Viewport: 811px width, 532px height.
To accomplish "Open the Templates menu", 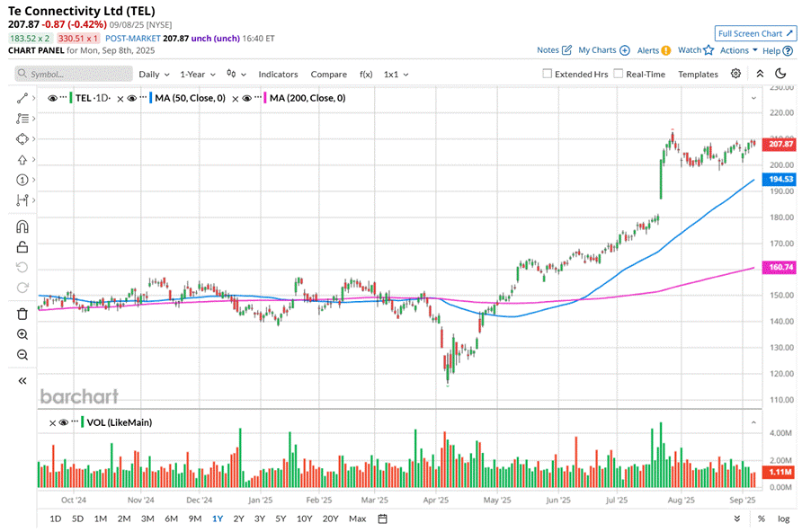I will click(698, 75).
